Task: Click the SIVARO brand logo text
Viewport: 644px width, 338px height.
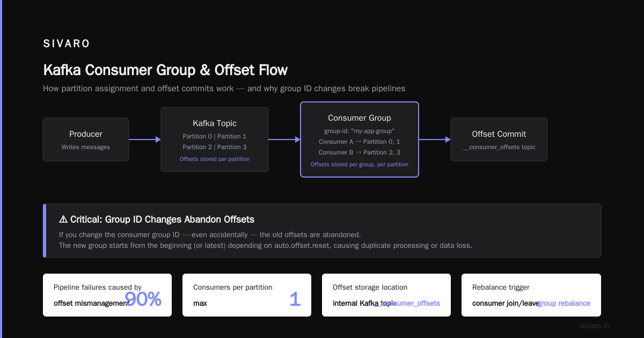Action: coord(67,44)
